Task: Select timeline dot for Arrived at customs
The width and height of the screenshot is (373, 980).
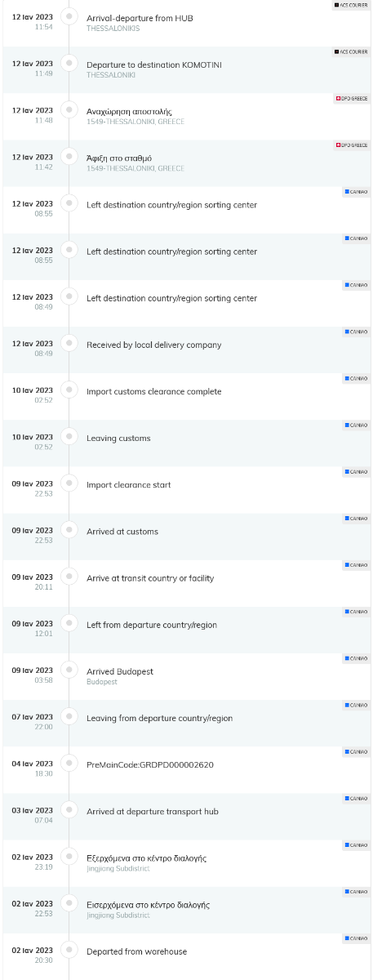Action: point(69,529)
